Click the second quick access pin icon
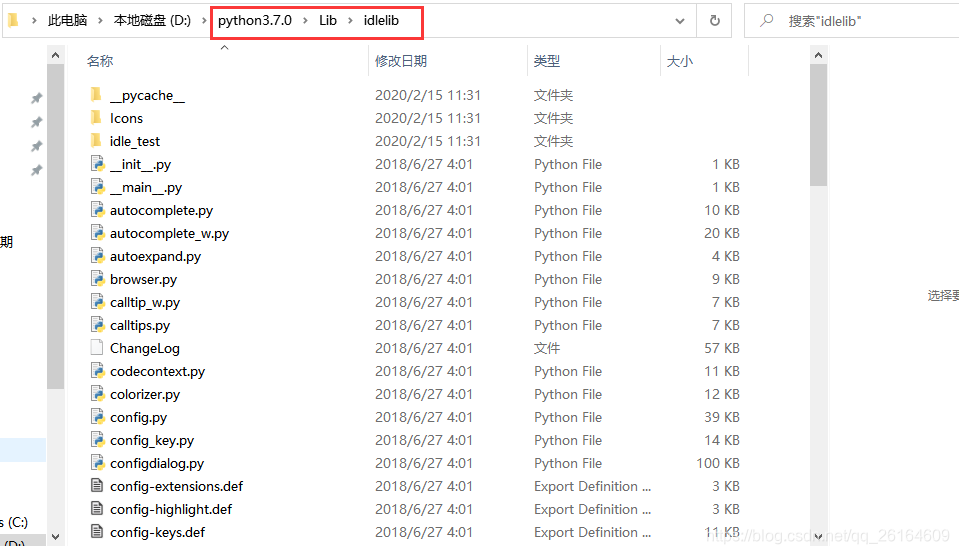The image size is (959, 554). click(x=37, y=122)
